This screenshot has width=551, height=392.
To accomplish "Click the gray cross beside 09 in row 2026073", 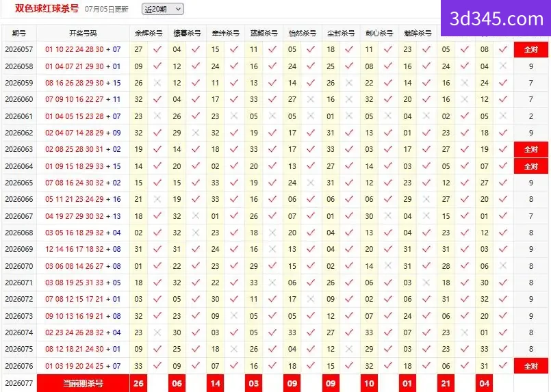I will pos(234,316).
